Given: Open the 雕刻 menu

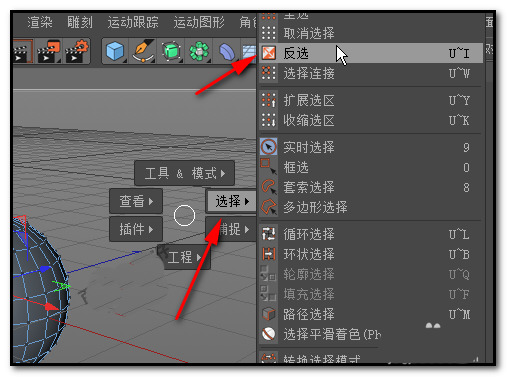Looking at the screenshot, I should (x=80, y=22).
